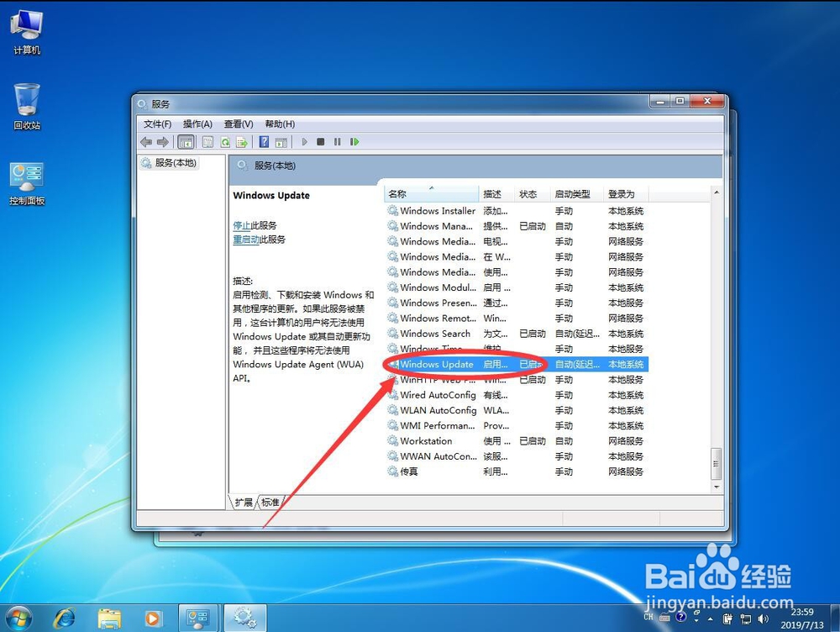
Task: Click the network tray icon
Action: click(745, 619)
